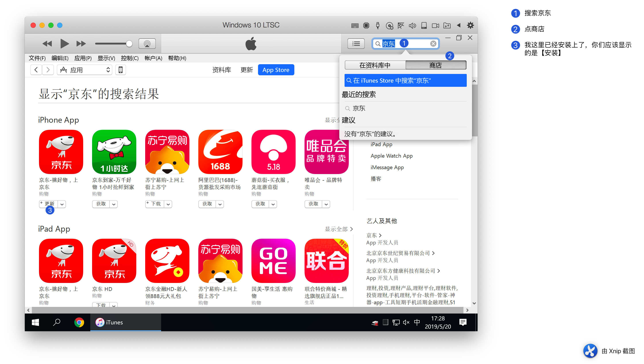Click 下载 for 苏宁易购 iPhone app
Screen dimensions: 644x364
point(154,204)
